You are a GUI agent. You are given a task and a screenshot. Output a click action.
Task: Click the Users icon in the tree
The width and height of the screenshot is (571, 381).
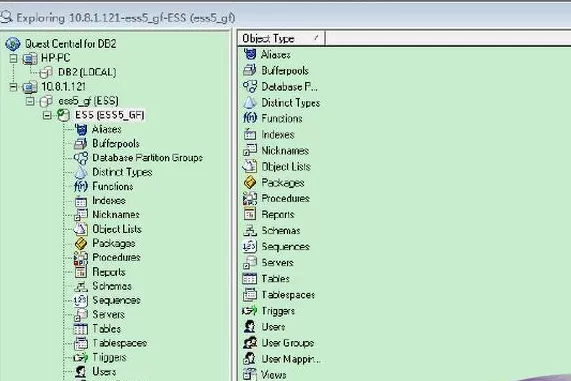pyautogui.click(x=81, y=371)
